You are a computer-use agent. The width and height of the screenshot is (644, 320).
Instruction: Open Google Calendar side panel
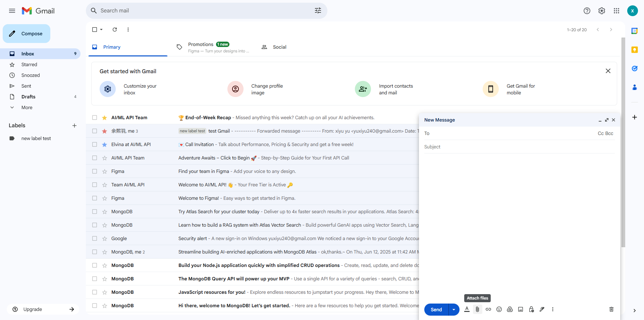[x=635, y=31]
